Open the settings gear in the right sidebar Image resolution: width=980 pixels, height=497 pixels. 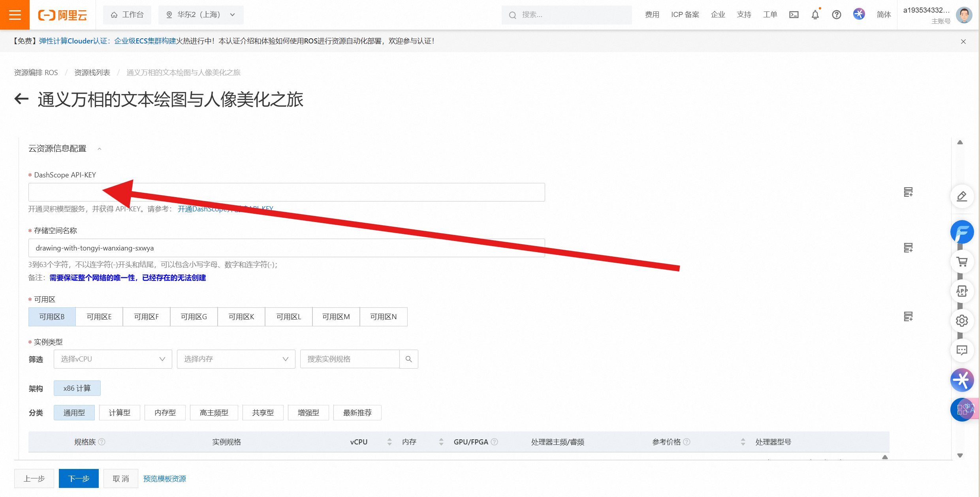click(x=962, y=321)
